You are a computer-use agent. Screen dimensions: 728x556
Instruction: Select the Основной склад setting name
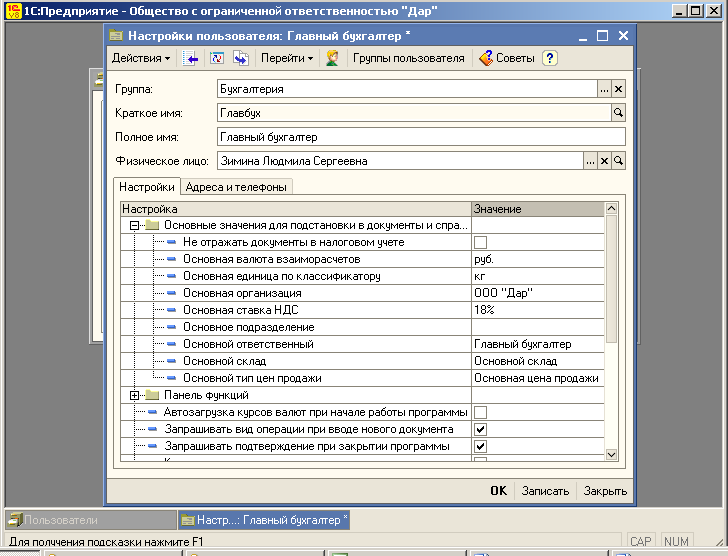pos(224,361)
